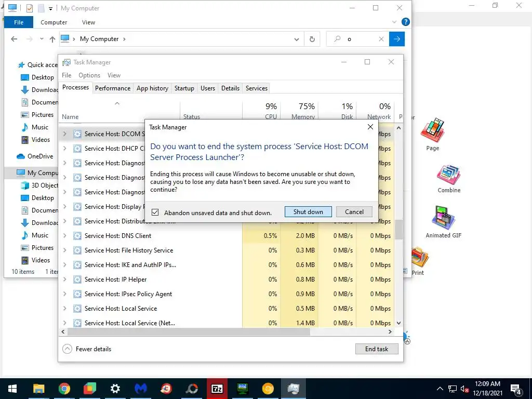Image resolution: width=532 pixels, height=399 pixels.
Task: Click the Combine desktop icon
Action: [449, 179]
